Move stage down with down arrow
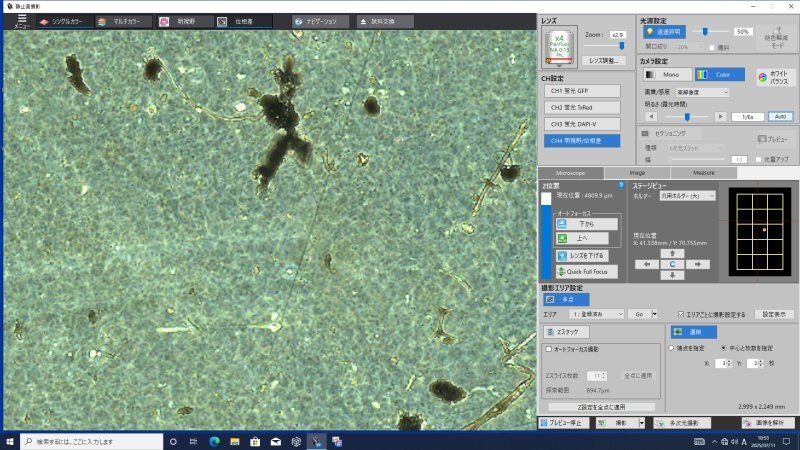 [672, 275]
